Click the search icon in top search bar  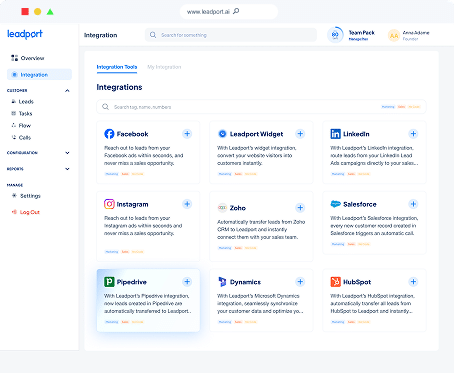(x=153, y=35)
